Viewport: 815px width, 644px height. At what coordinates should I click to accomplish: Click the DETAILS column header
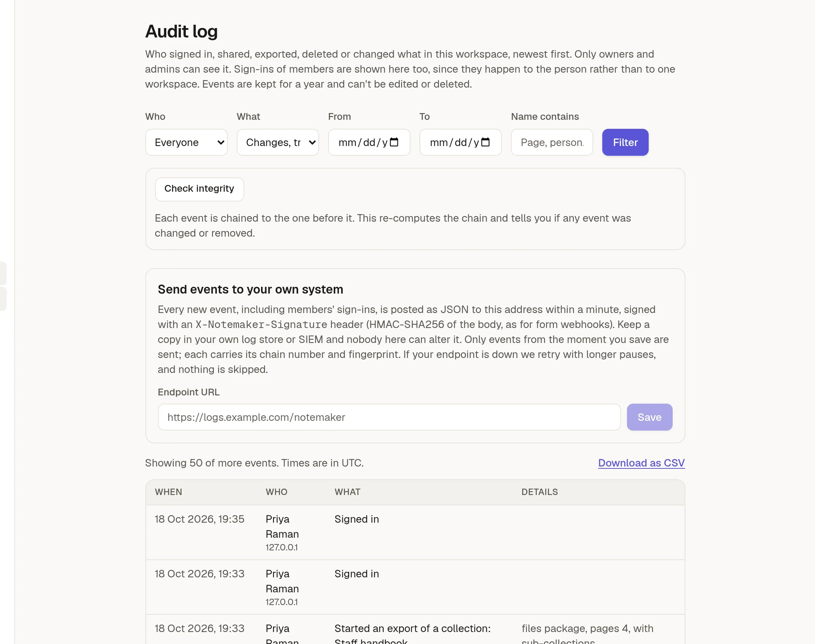pyautogui.click(x=539, y=492)
